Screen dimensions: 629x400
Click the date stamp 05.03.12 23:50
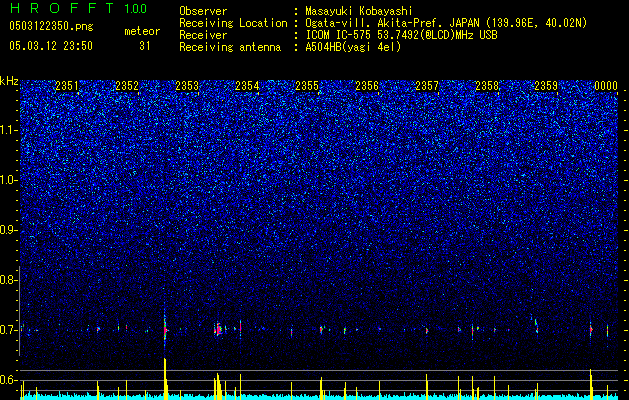point(51,46)
